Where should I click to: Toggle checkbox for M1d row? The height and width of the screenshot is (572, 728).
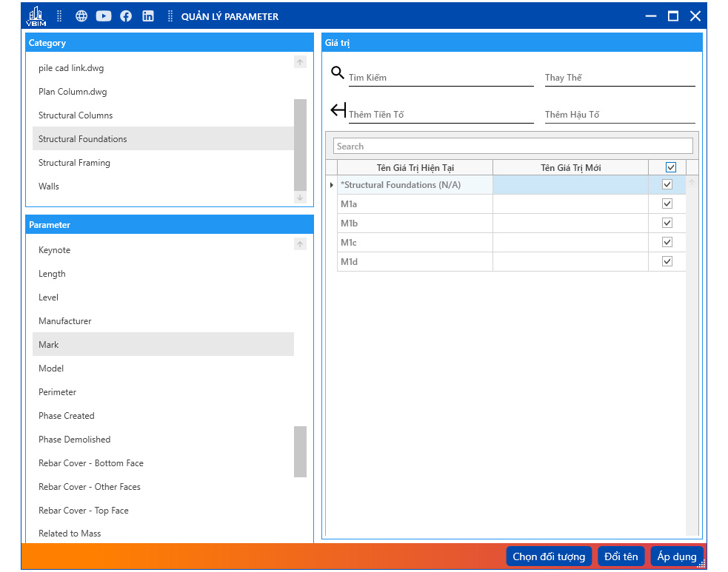click(667, 262)
